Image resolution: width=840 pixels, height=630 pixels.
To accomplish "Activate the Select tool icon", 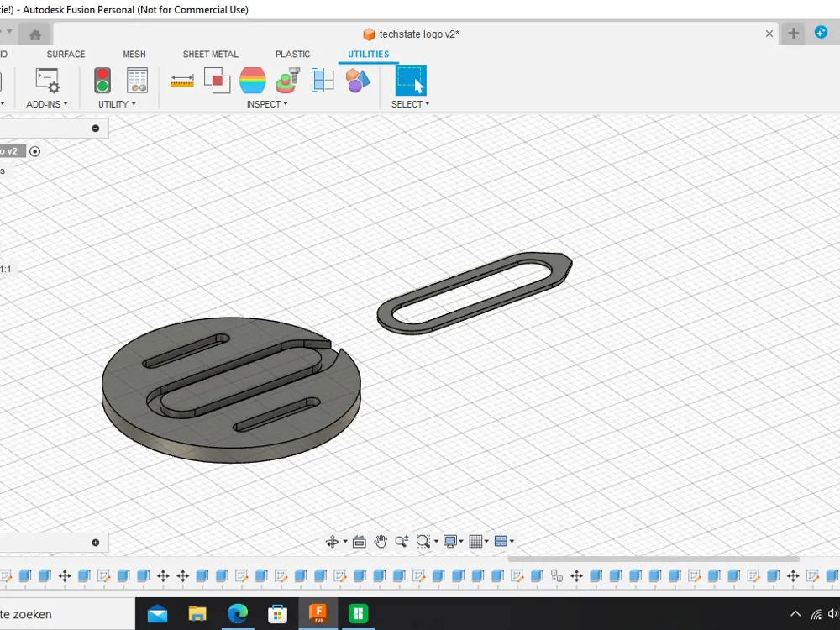I will (411, 81).
